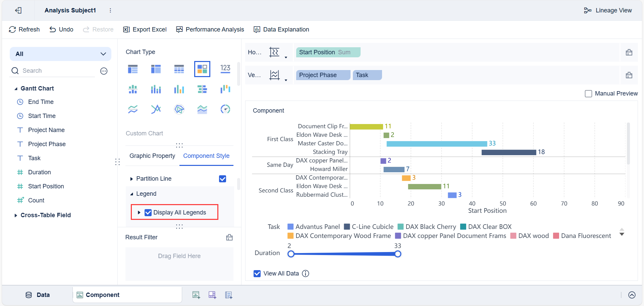Select the gauge chart type
644x306 pixels.
[x=225, y=109]
